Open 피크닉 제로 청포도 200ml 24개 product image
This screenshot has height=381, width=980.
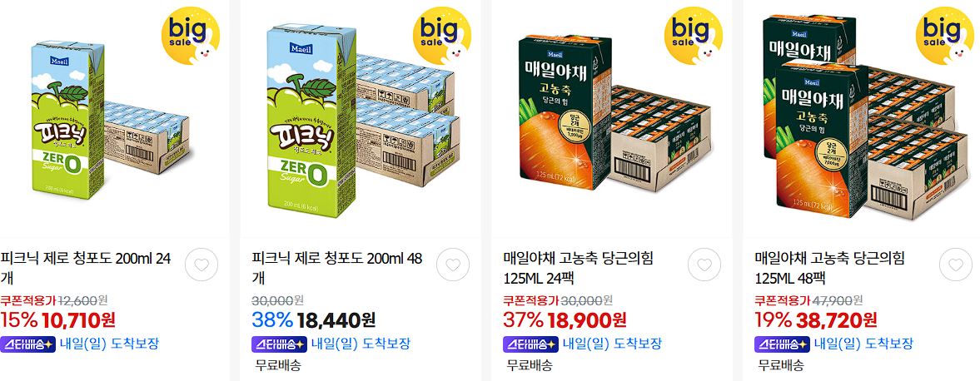[110, 120]
